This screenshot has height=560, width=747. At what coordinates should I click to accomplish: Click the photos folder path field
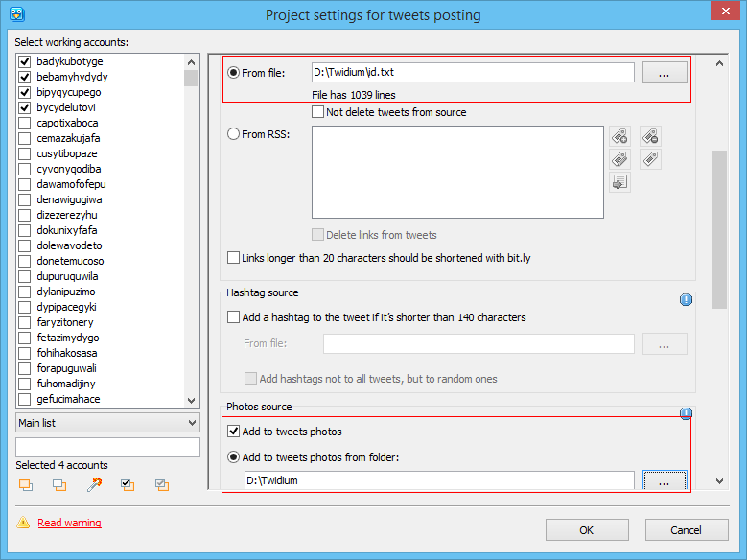coord(439,480)
